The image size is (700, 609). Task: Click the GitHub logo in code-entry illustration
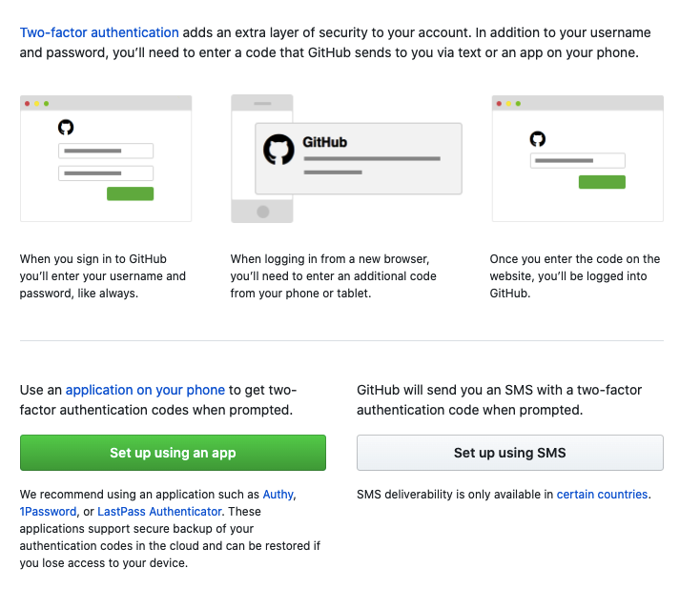[538, 139]
